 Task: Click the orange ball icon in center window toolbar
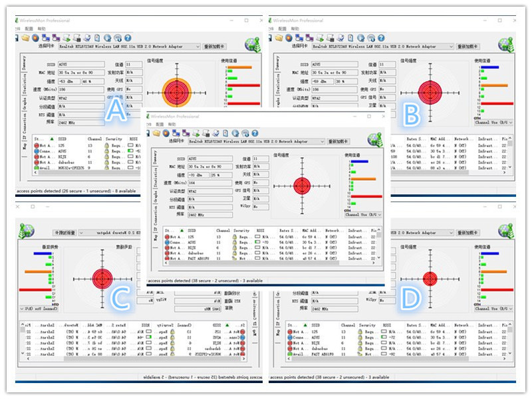click(x=166, y=134)
